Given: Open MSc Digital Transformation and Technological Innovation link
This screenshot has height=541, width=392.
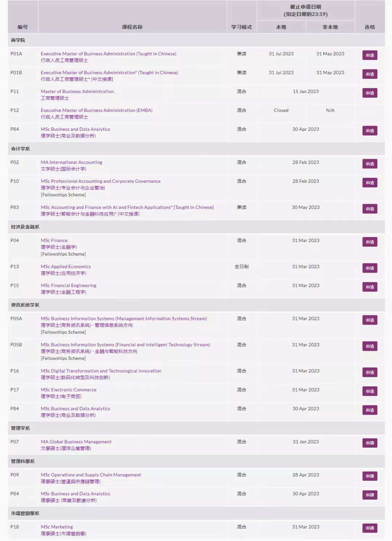Looking at the screenshot, I should tap(101, 371).
